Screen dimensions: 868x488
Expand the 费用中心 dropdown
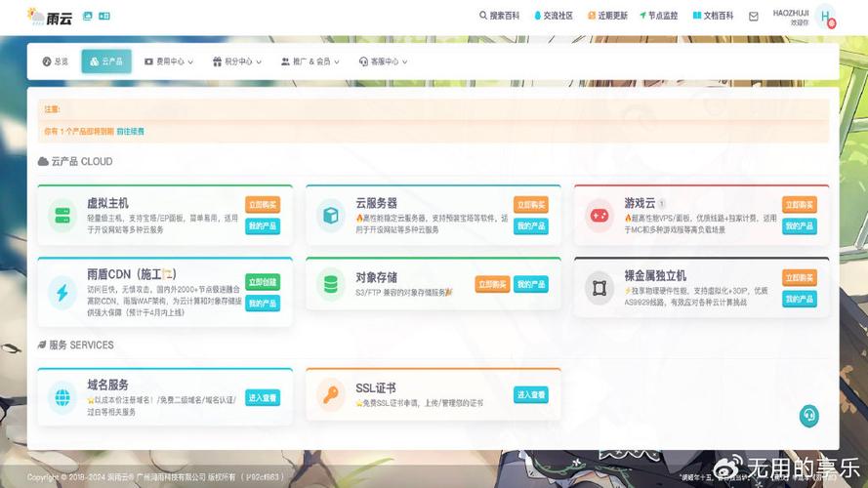pyautogui.click(x=169, y=61)
